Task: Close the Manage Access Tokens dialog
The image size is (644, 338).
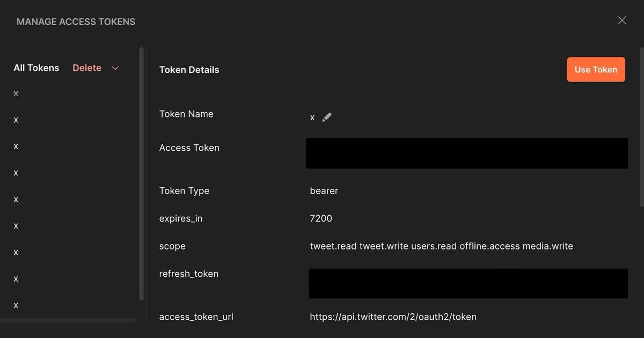Action: [x=621, y=20]
